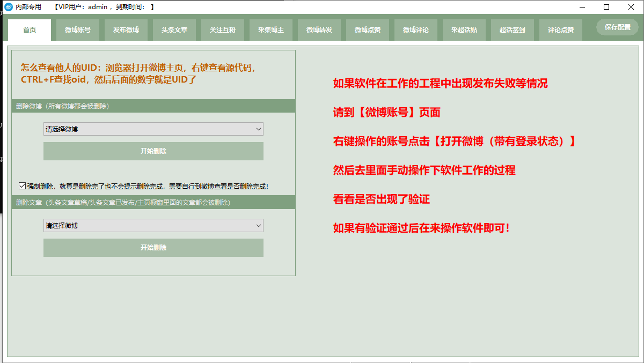Viewport: 644px width, 363px height.
Task: Select the 关注互粉 tab
Action: pyautogui.click(x=222, y=30)
